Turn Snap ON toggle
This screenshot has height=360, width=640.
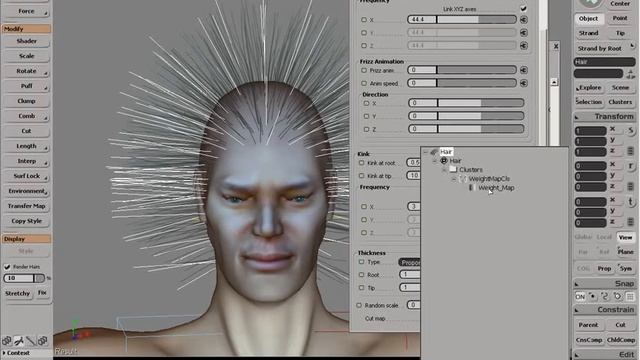(x=580, y=297)
